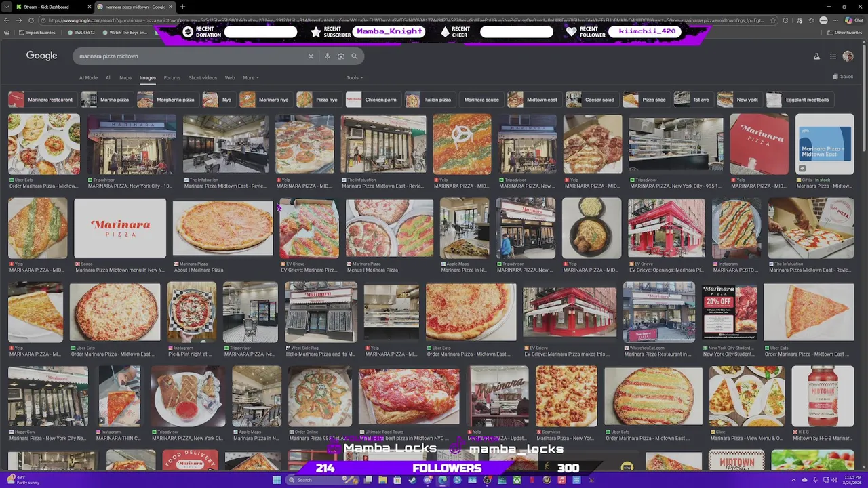
Task: Select the Marinara sauce suggestion chip
Action: pyautogui.click(x=481, y=100)
